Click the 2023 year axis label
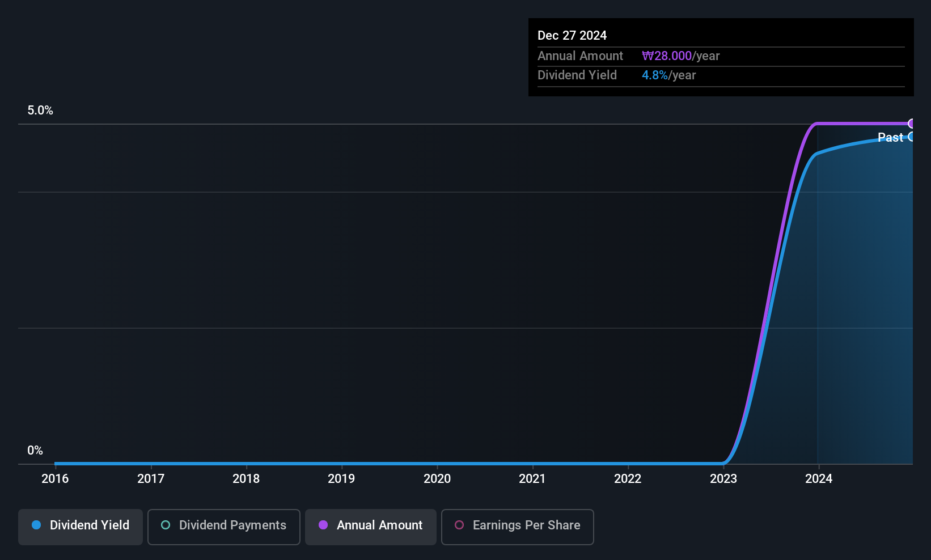Viewport: 931px width, 560px height. point(723,478)
